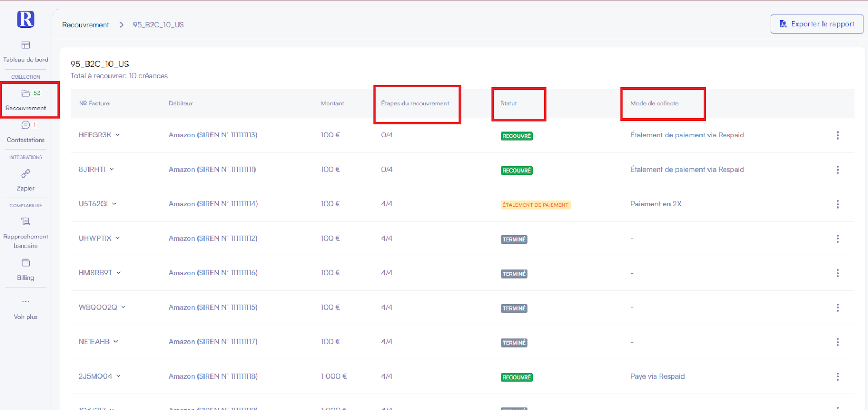
Task: Click Statut column header
Action: pos(509,103)
